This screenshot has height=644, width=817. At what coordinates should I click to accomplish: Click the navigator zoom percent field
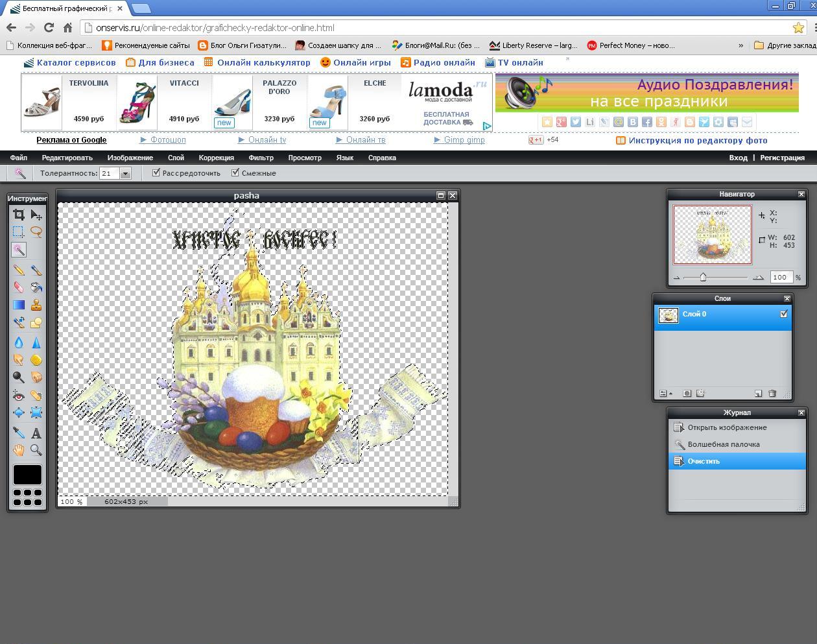point(781,277)
